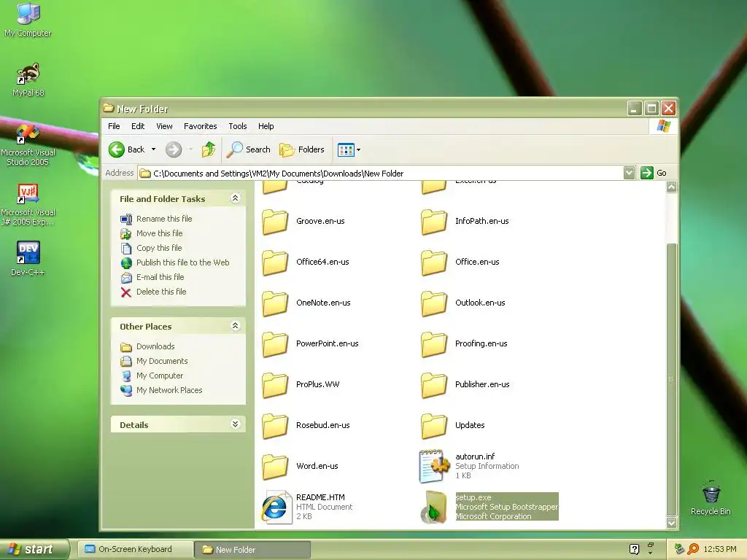Screen dimensions: 747x560
Task: Open the Favorites menu
Action: 200,126
